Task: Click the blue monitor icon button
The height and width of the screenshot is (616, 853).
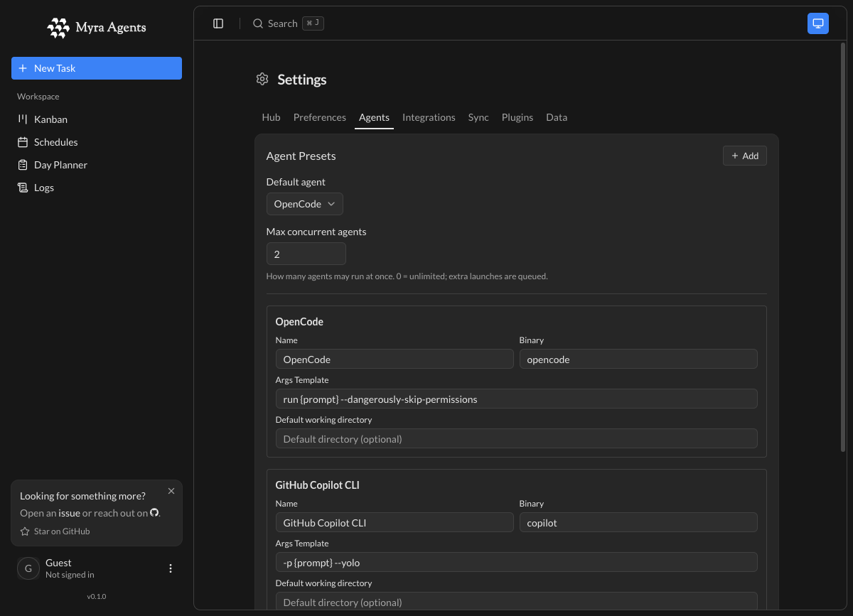Action: point(818,23)
